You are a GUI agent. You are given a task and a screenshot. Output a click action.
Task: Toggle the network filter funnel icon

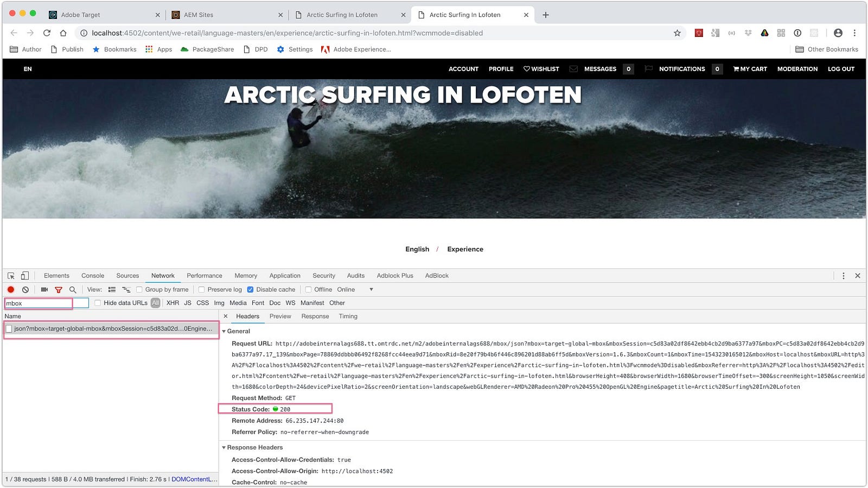tap(59, 290)
